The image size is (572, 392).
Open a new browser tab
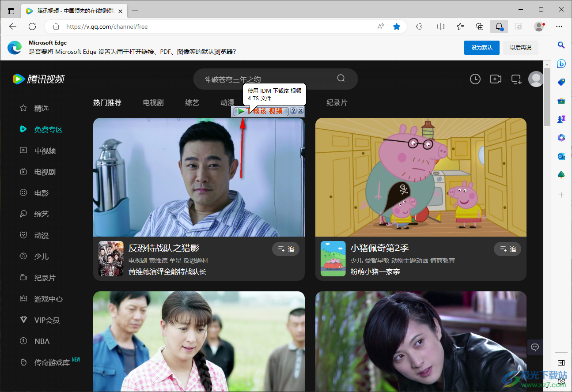click(135, 11)
